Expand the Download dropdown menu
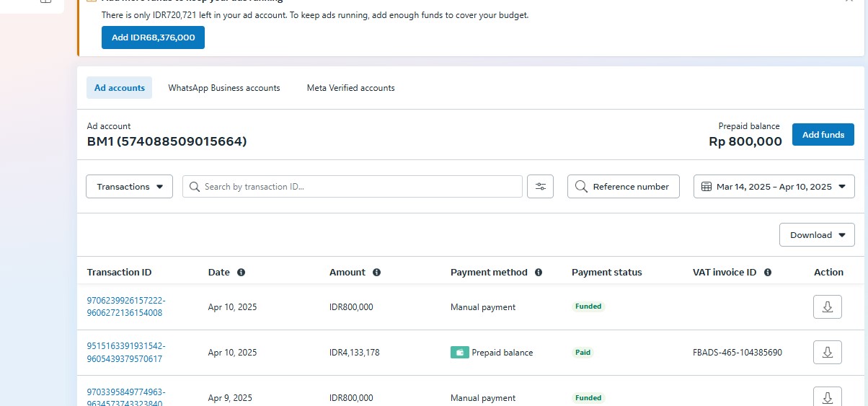Viewport: 868px width, 406px height. pyautogui.click(x=817, y=235)
